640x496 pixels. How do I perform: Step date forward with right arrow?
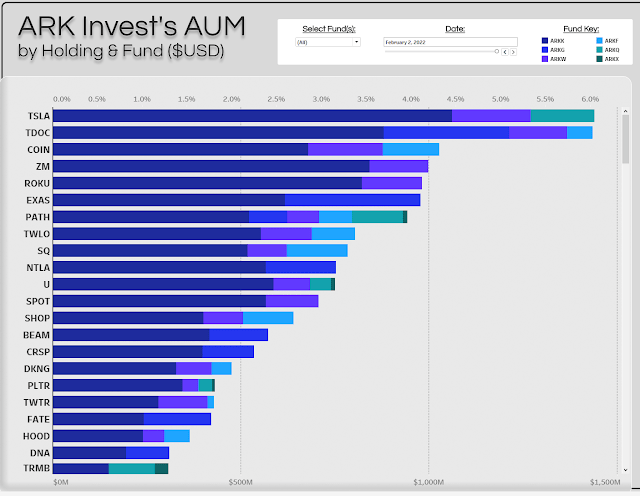point(512,51)
